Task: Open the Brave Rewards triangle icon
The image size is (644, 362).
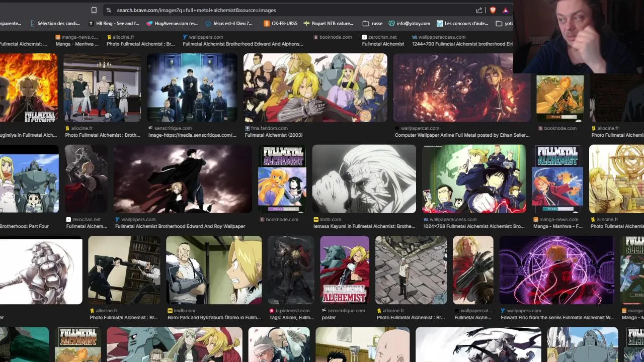Action: (x=505, y=10)
